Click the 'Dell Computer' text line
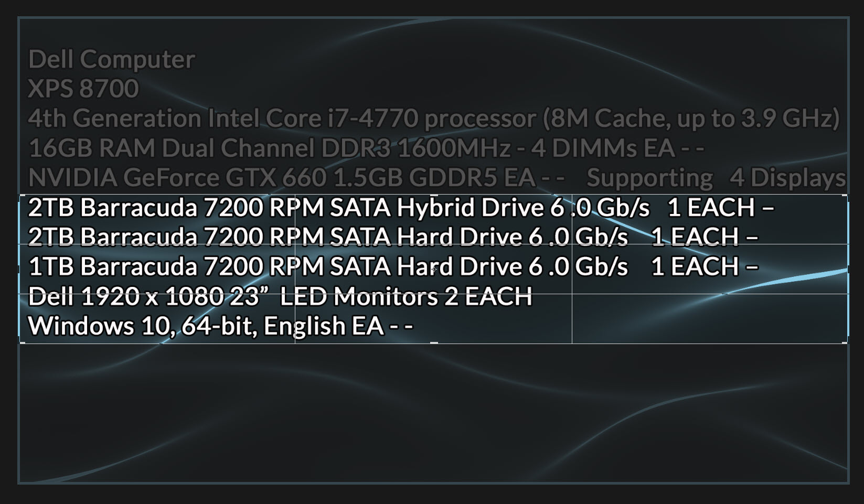Viewport: 864px width, 504px height. click(111, 59)
